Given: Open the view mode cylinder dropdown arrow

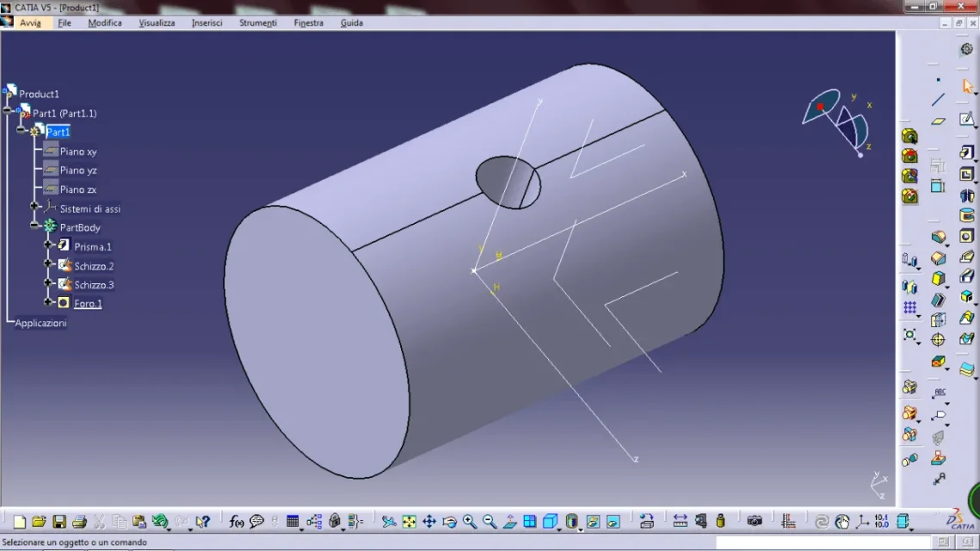Looking at the screenshot, I should point(581,529).
